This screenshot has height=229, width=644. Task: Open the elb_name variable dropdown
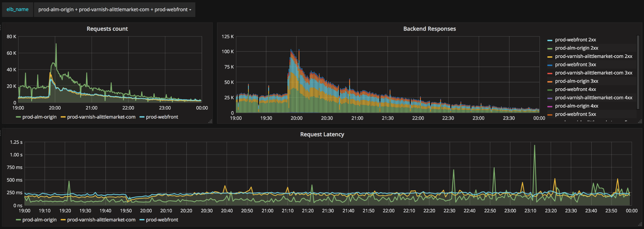point(114,9)
